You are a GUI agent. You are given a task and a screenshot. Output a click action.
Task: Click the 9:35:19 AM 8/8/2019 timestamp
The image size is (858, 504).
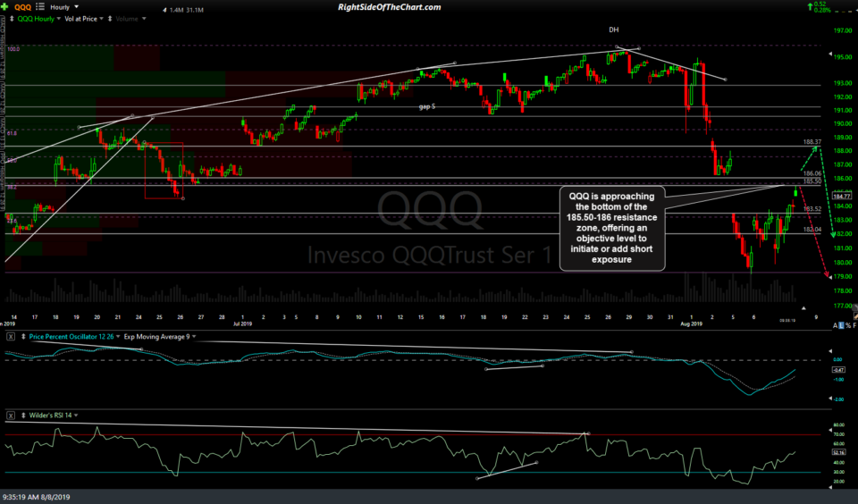tap(36, 497)
